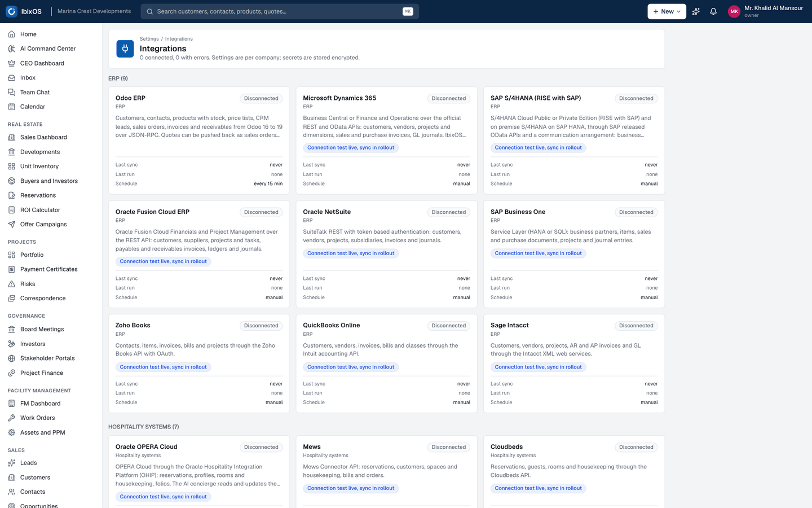Open the notifications bell
Screen dimensions: 812x508
[713, 11]
